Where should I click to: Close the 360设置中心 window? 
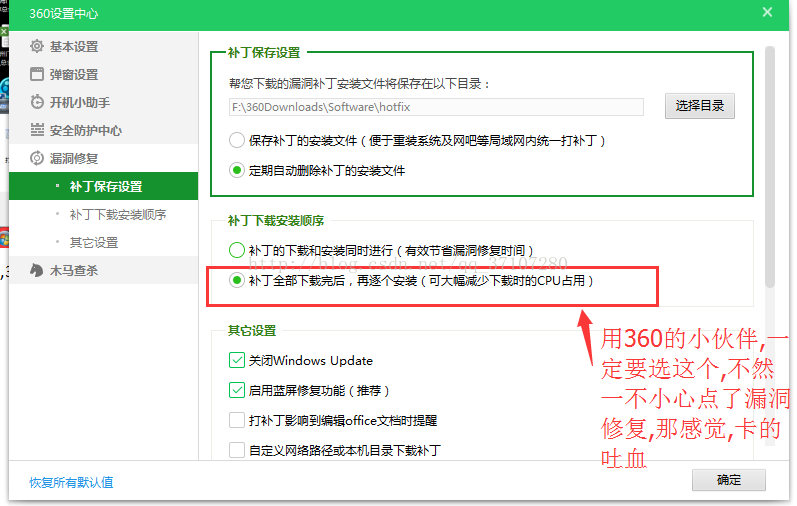click(767, 12)
